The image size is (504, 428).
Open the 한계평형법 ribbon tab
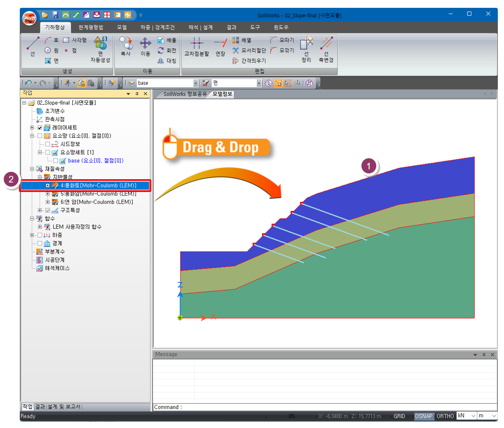click(x=91, y=27)
